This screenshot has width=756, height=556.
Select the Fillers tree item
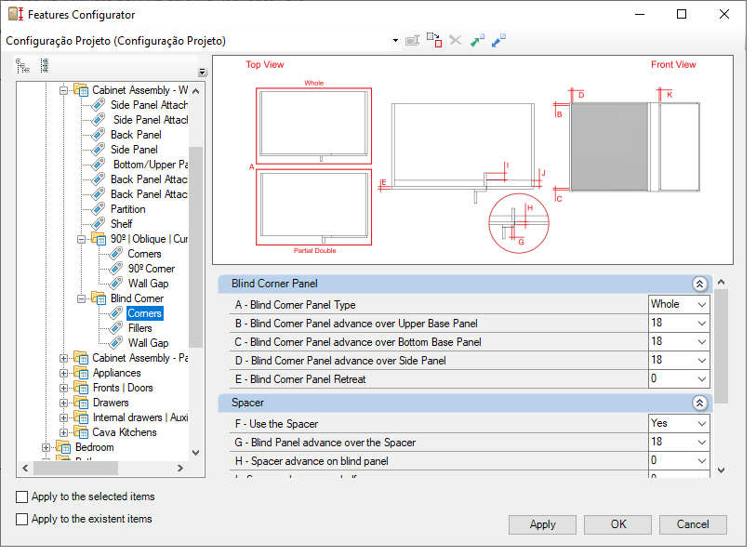click(x=140, y=328)
